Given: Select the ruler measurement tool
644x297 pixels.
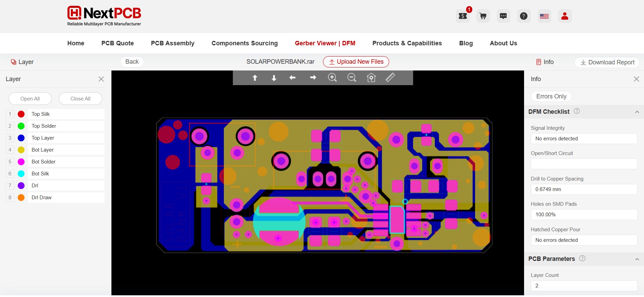Looking at the screenshot, I should (x=390, y=78).
